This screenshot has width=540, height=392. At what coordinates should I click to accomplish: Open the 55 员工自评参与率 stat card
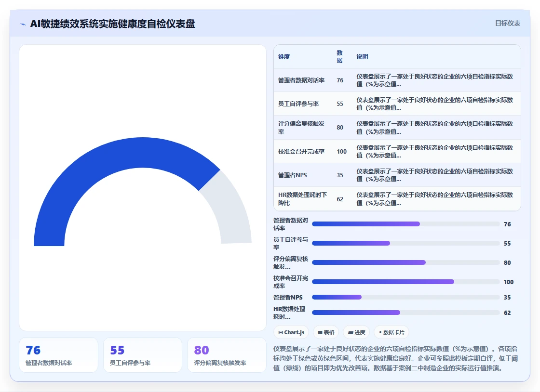143,355
